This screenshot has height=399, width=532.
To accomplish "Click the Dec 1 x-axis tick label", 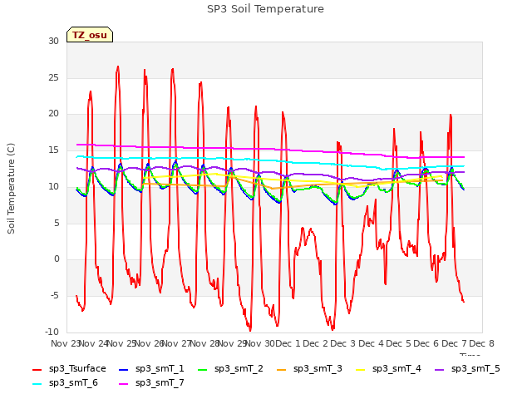I will pos(288,343).
